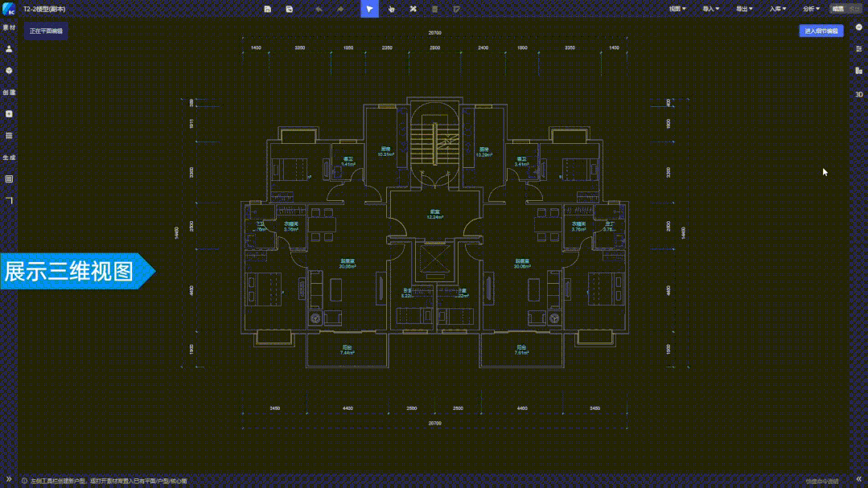Viewport: 868px width, 488px height.
Task: Click the sliders settings icon on right sidebar
Action: click(x=859, y=49)
